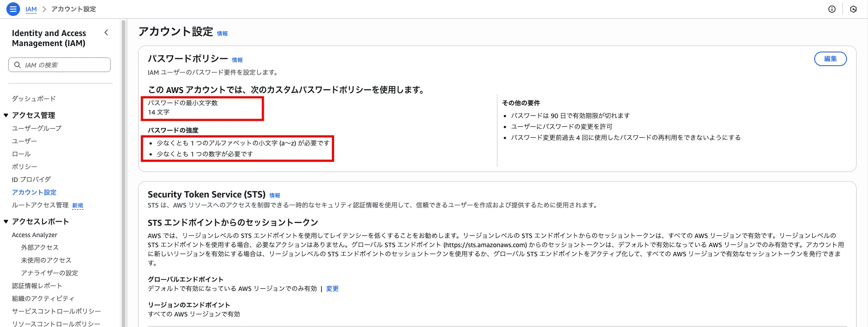
Task: Click the hexagon settings icon at top right
Action: [x=853, y=9]
